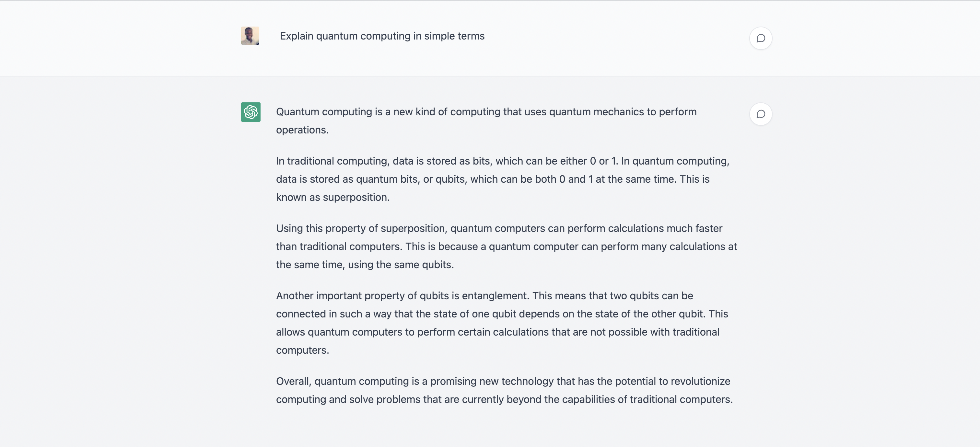The width and height of the screenshot is (980, 447).
Task: Click the prompt text 'Explain quantum computing in simple terms'
Action: pyautogui.click(x=382, y=36)
